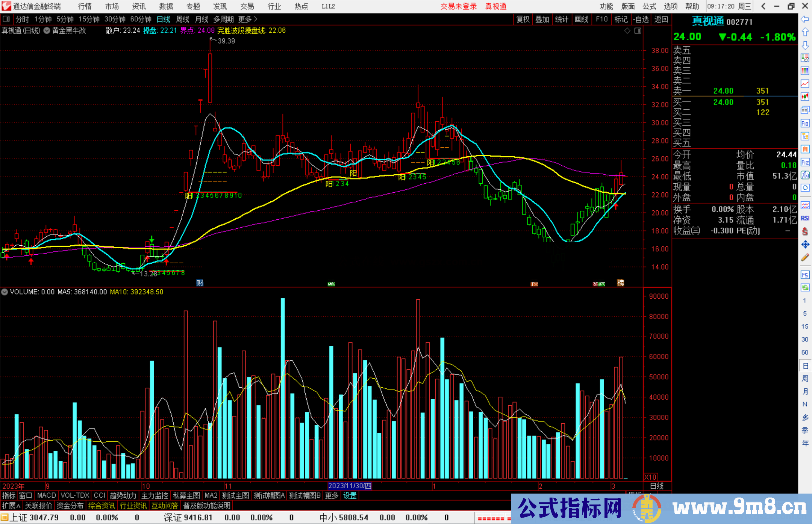Open the 功能 menu
The image size is (812, 524).
click(x=606, y=6)
